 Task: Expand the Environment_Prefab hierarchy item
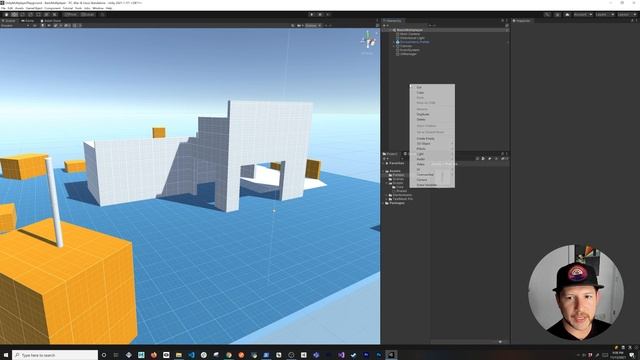(393, 42)
